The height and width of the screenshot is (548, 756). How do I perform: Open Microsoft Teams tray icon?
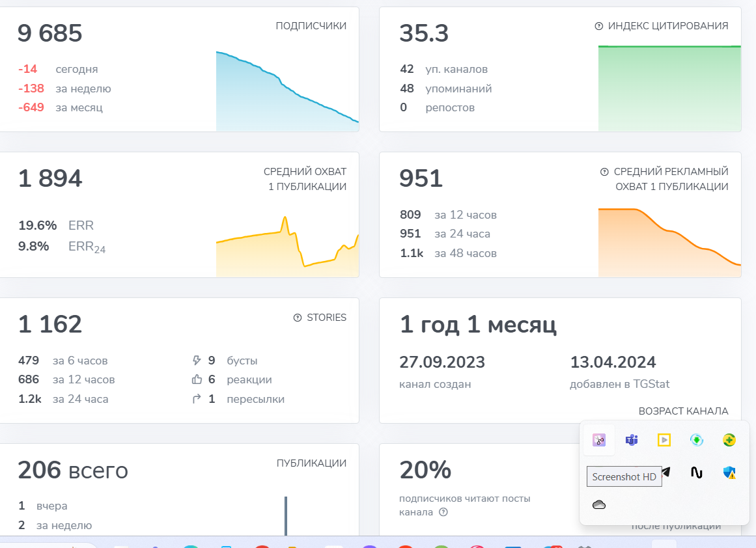point(632,440)
